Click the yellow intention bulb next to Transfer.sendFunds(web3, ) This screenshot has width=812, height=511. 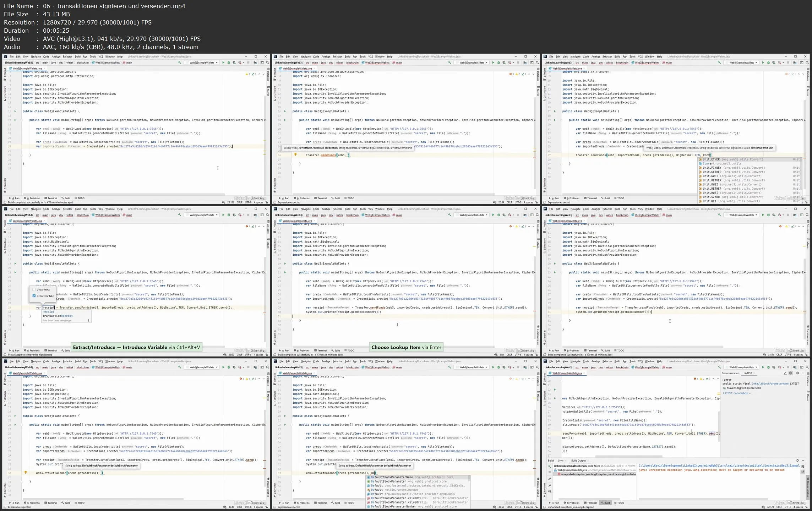click(295, 155)
